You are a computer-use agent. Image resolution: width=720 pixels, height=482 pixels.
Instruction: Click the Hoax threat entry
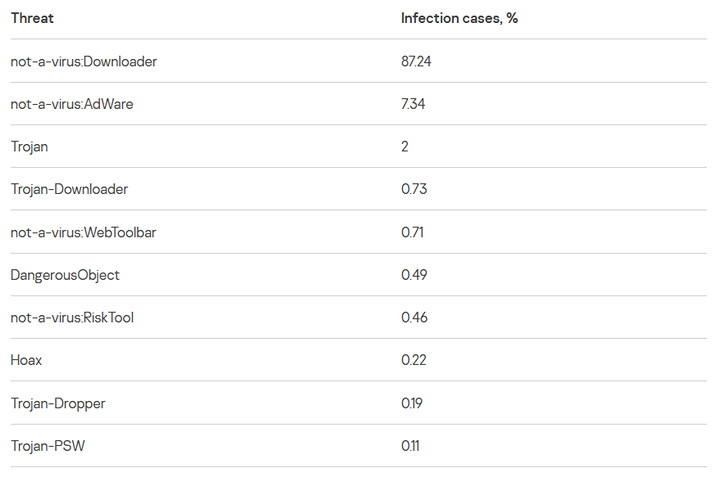click(26, 360)
